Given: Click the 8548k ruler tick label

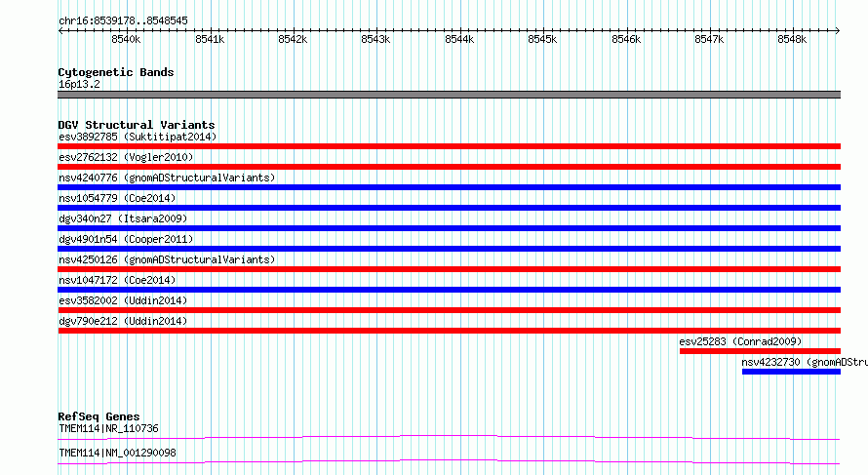Looking at the screenshot, I should coord(792,39).
